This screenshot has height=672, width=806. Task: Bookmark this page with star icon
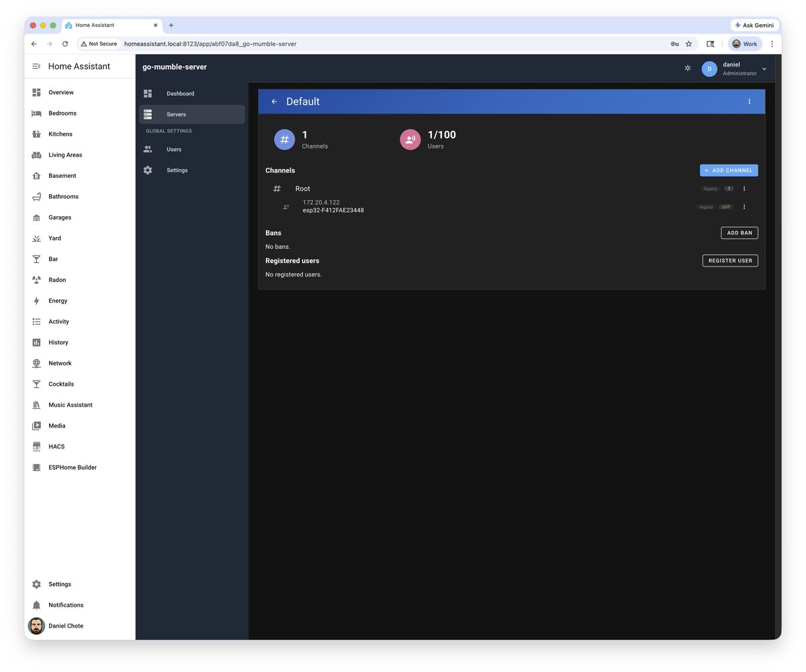click(x=688, y=44)
